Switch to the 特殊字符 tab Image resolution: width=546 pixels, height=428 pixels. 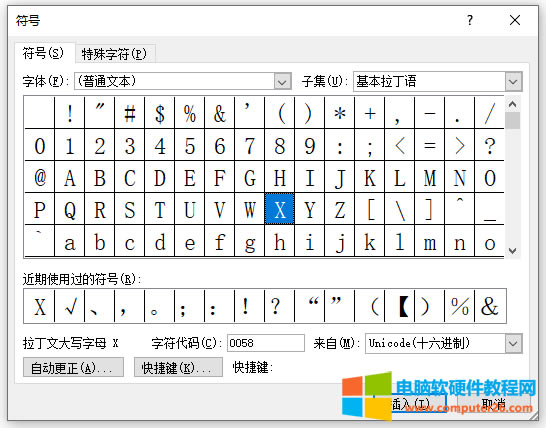tap(114, 54)
